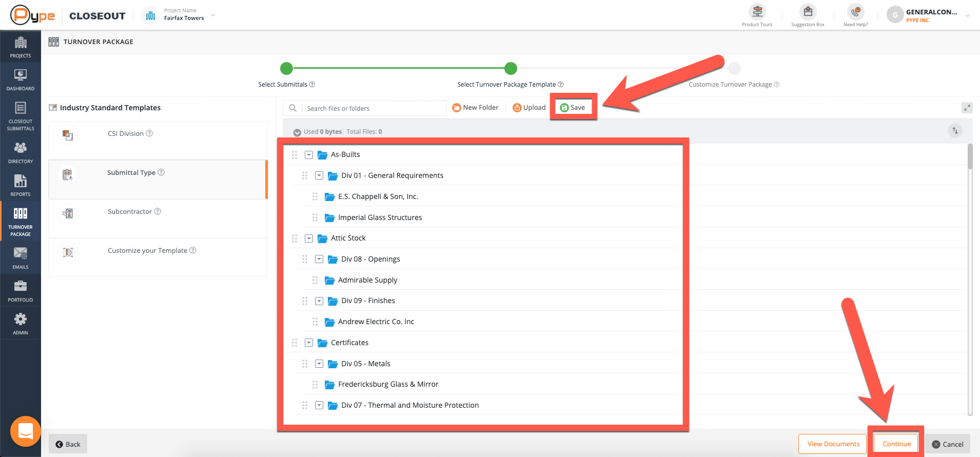Select E.S. Chappell & Son, Inc. folder

378,196
